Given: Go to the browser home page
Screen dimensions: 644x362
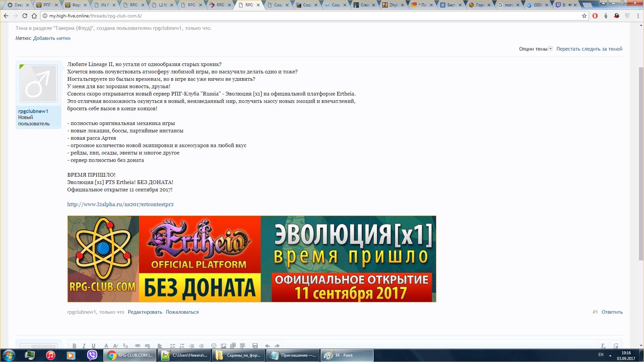Looking at the screenshot, I should (34, 16).
